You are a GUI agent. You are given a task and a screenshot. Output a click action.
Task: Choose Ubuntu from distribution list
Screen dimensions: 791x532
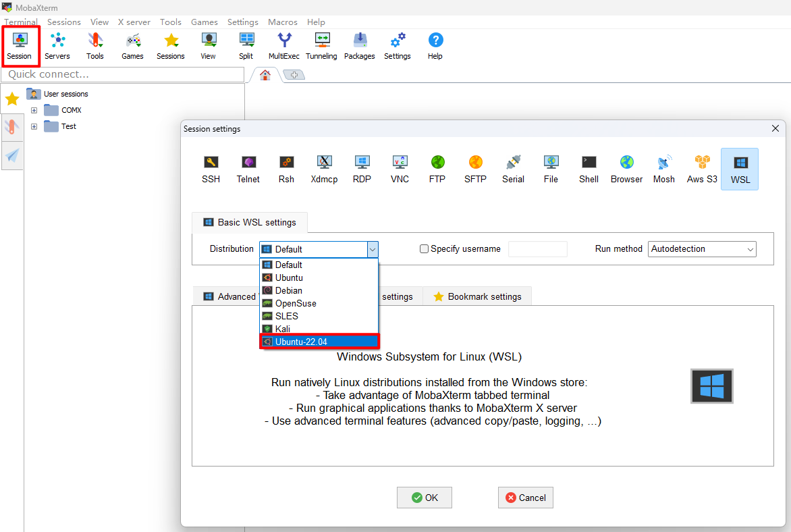pyautogui.click(x=319, y=277)
